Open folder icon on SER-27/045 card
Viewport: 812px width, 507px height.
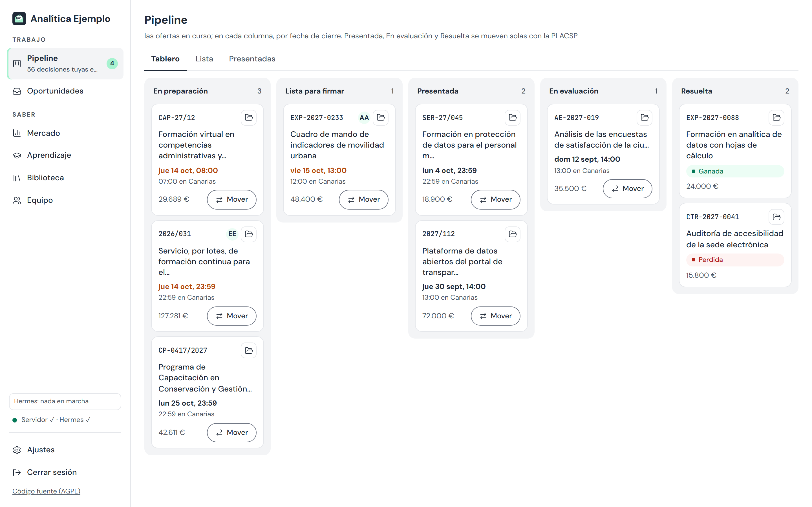click(512, 117)
